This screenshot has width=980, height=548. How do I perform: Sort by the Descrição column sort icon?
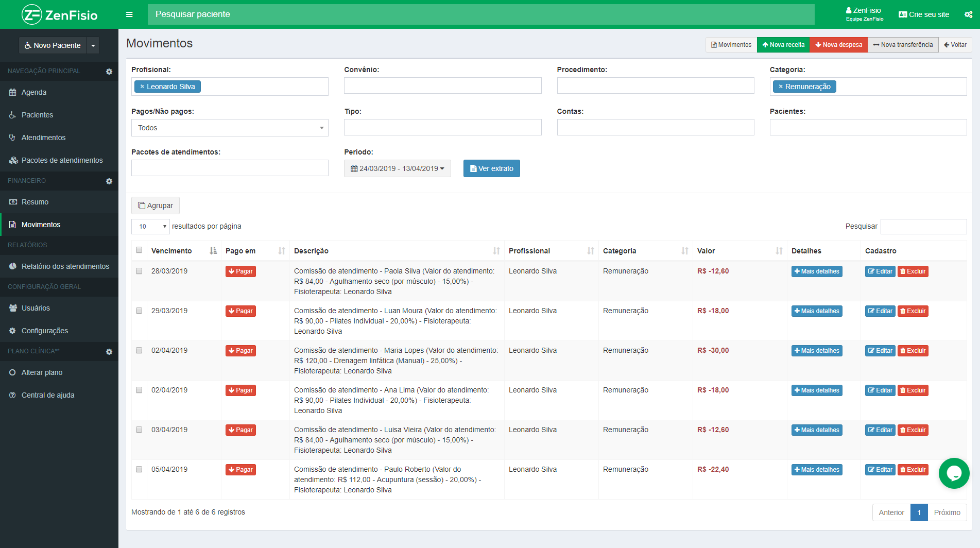pyautogui.click(x=496, y=251)
